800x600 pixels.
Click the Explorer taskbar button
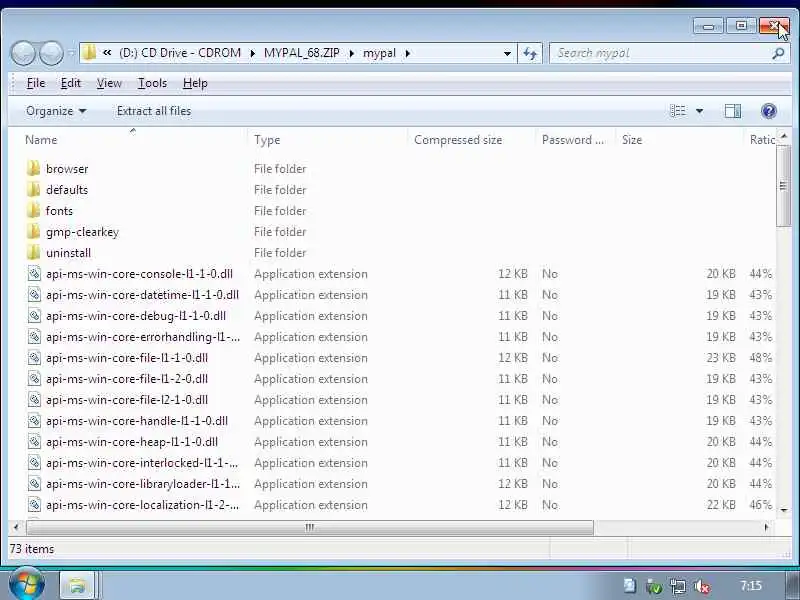[x=77, y=585]
